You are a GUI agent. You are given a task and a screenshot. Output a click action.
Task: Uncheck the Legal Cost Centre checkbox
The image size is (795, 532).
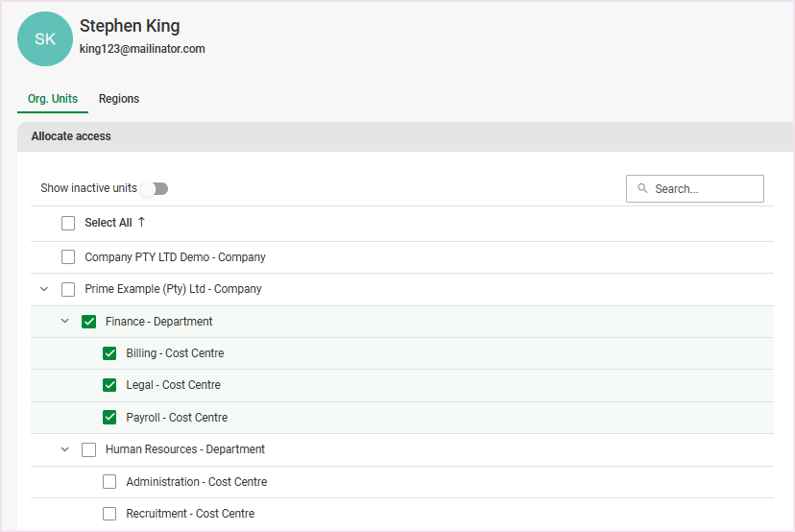point(109,385)
